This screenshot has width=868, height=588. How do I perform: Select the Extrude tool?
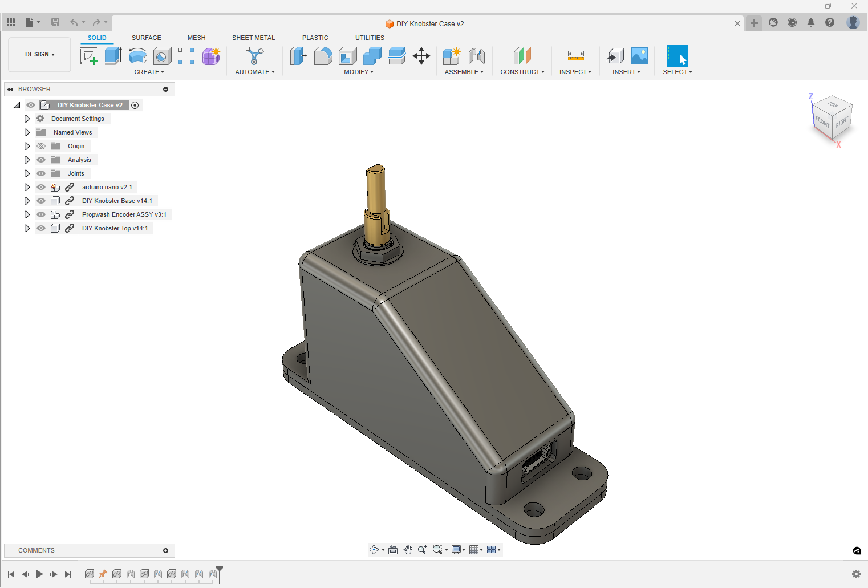(x=112, y=56)
